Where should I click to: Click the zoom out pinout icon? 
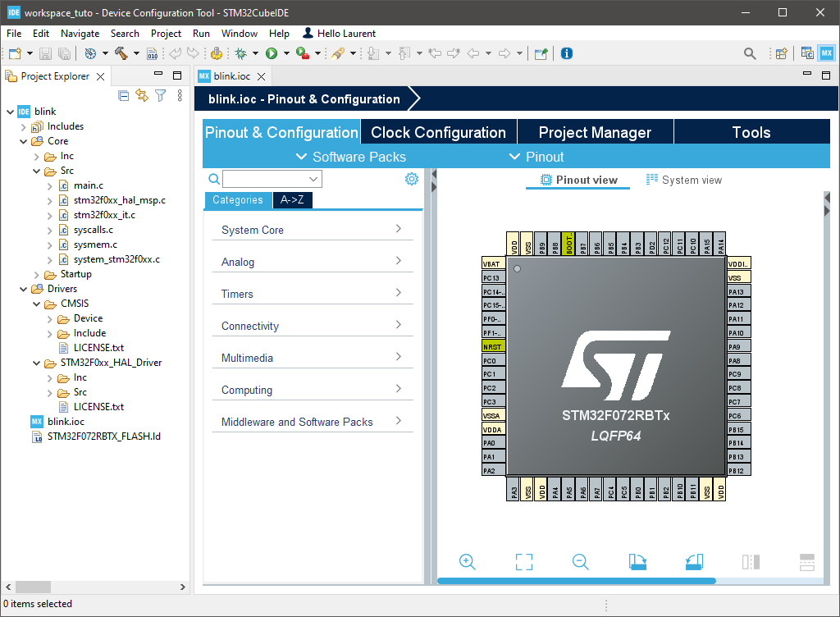click(580, 562)
